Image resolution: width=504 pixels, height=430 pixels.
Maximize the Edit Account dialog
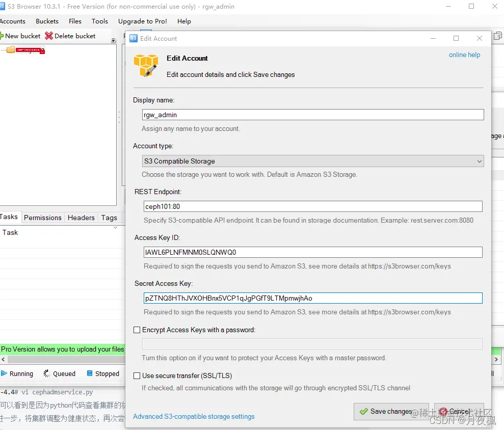[456, 38]
